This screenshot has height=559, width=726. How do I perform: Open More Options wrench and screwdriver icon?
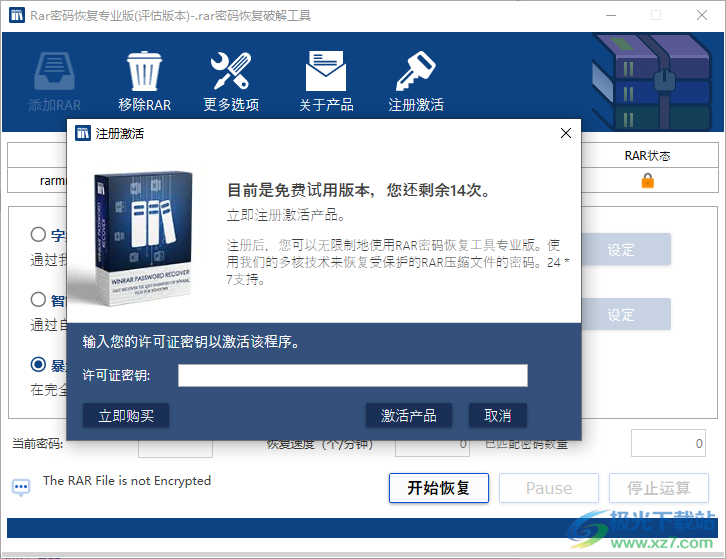[x=231, y=71]
